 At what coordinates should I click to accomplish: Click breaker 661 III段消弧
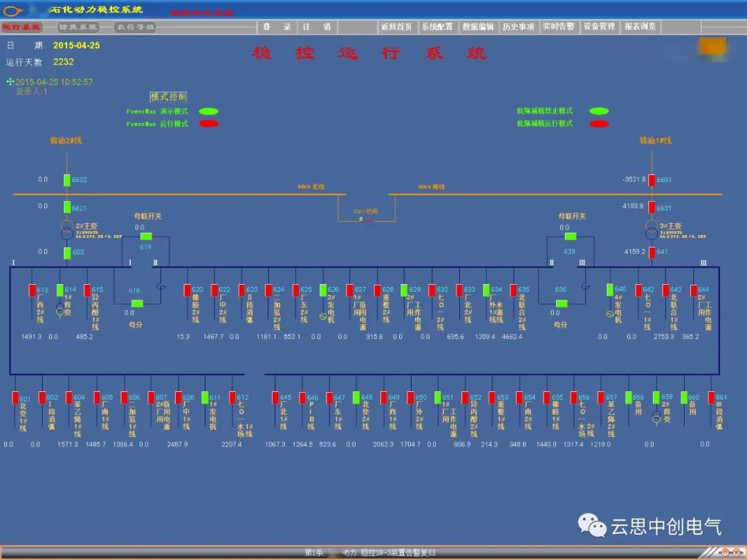pos(711,398)
